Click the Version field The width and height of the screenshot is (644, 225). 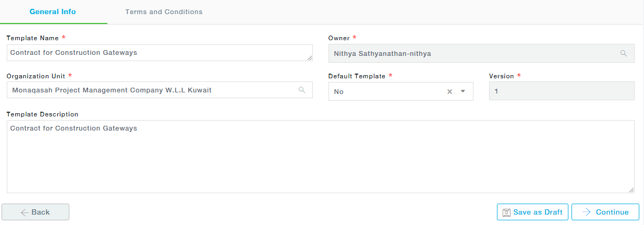pyautogui.click(x=561, y=91)
